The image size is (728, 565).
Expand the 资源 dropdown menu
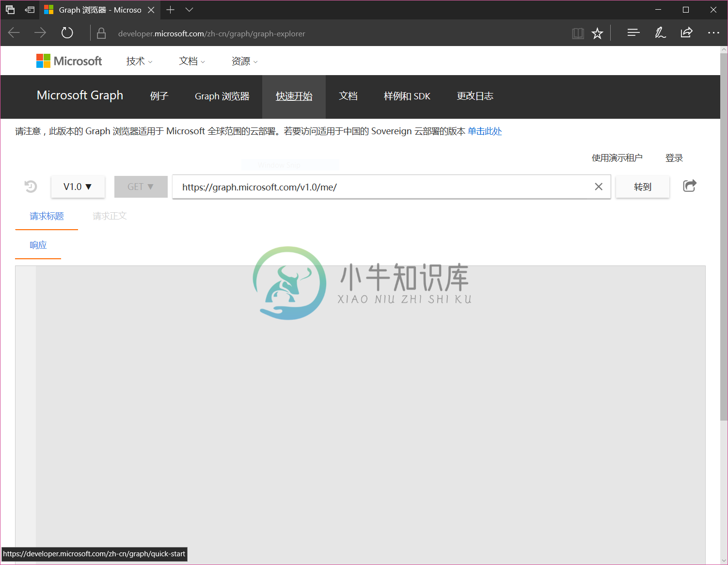[244, 61]
